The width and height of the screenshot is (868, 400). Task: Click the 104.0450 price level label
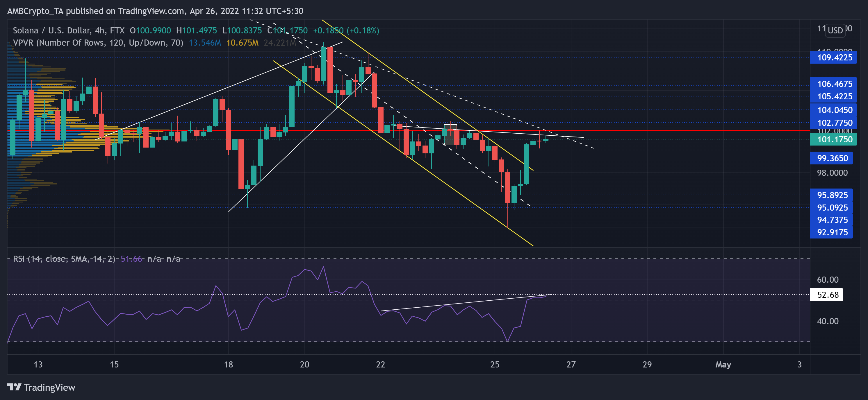pos(834,110)
